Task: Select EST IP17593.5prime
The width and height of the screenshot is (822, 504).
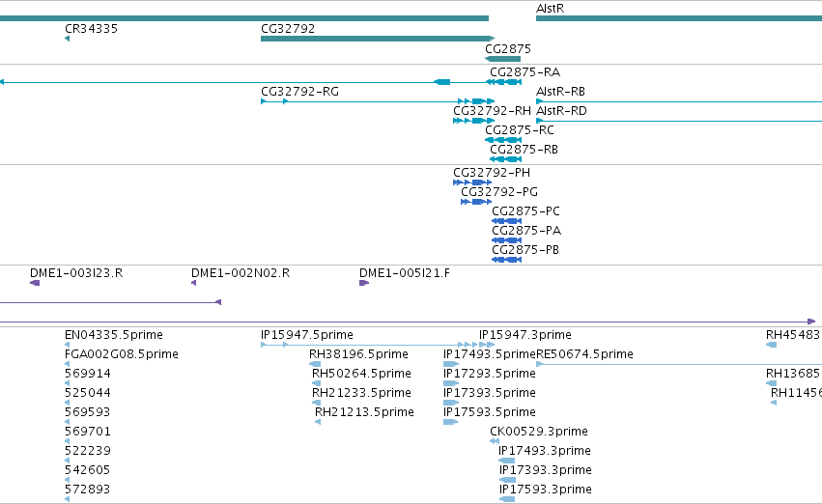Action: pos(450,422)
